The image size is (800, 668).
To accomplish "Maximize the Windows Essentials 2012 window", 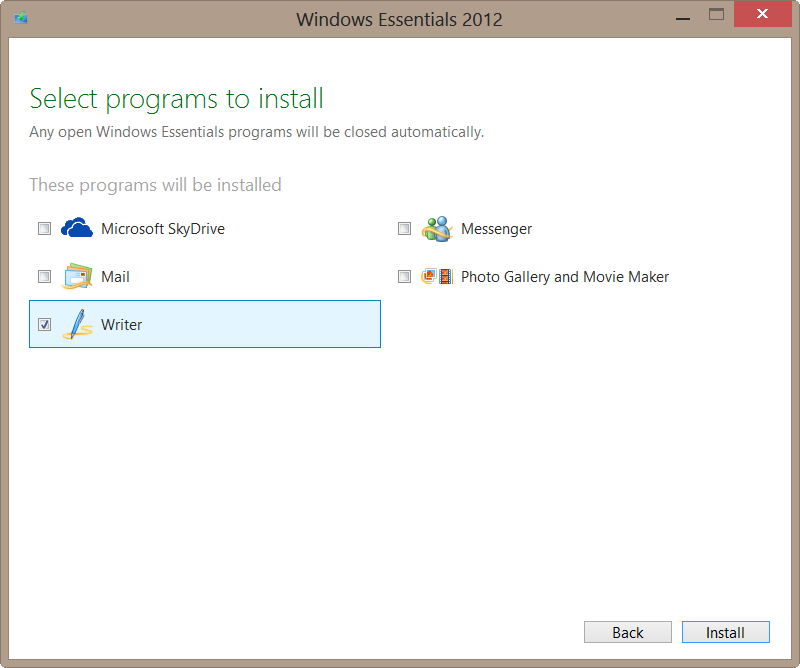I will pyautogui.click(x=716, y=14).
